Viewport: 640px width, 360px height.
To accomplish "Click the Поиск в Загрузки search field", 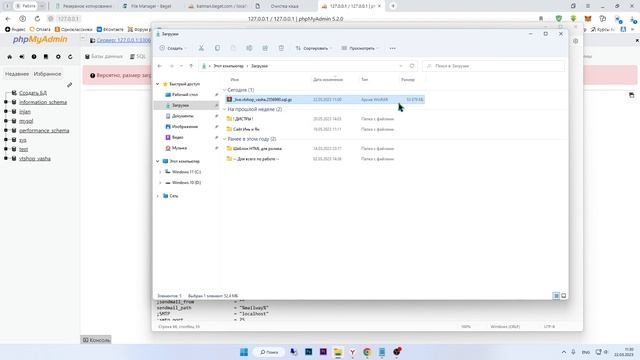I will 493,66.
